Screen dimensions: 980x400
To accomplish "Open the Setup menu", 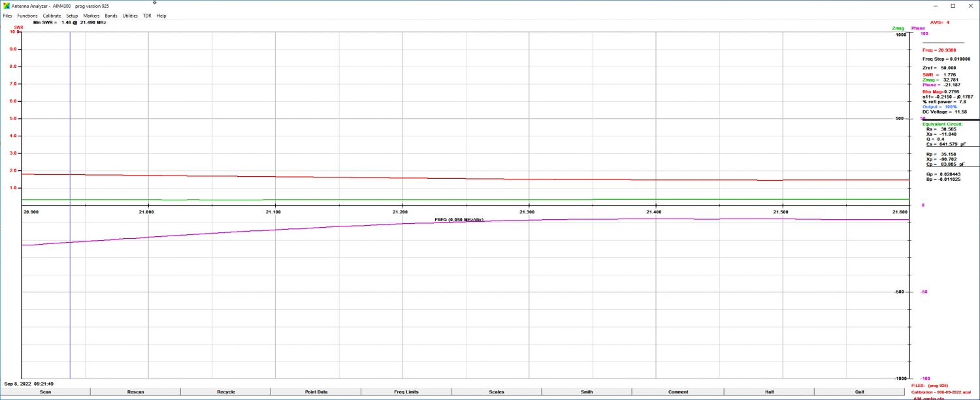I will [x=72, y=16].
